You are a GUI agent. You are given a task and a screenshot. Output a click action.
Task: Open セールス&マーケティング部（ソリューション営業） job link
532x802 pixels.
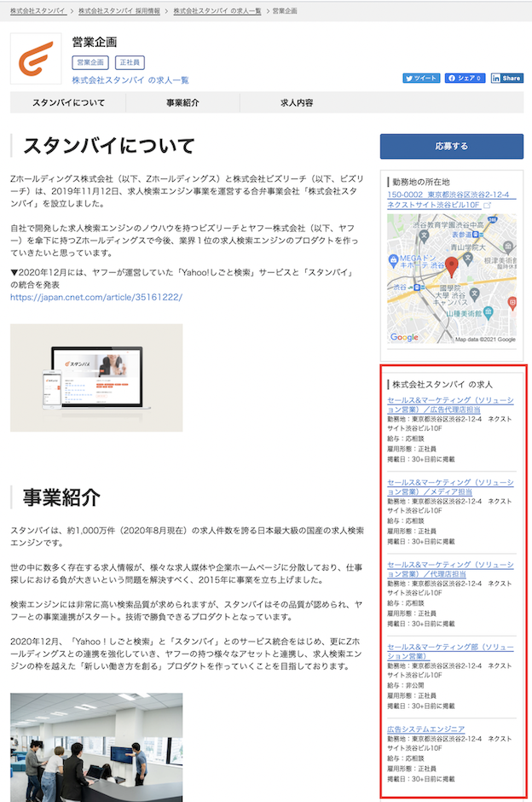click(x=450, y=651)
